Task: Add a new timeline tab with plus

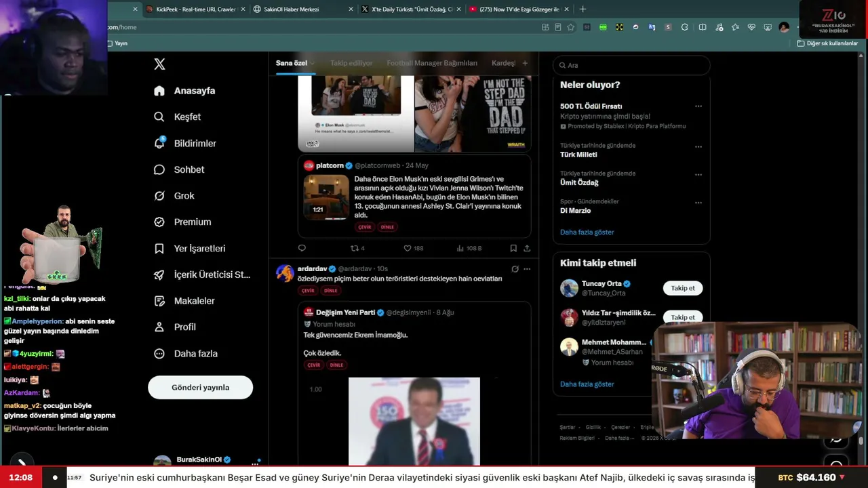Action: coord(525,63)
